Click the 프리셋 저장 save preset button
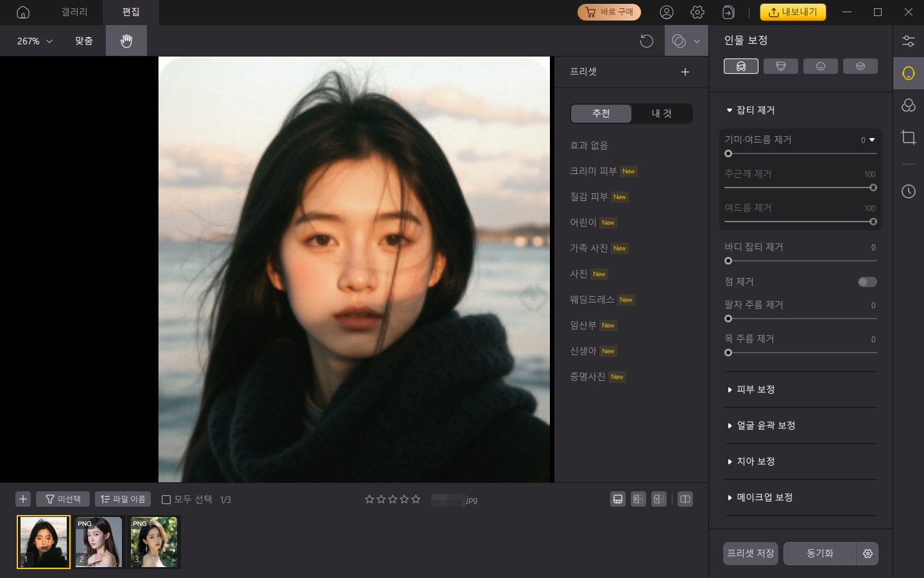This screenshot has width=924, height=578. click(x=750, y=554)
